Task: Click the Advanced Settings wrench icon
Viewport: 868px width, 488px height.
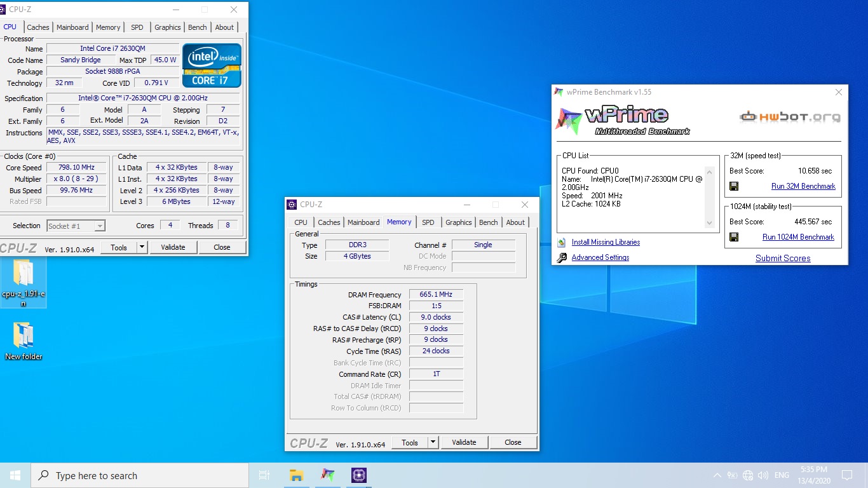Action: (x=562, y=257)
